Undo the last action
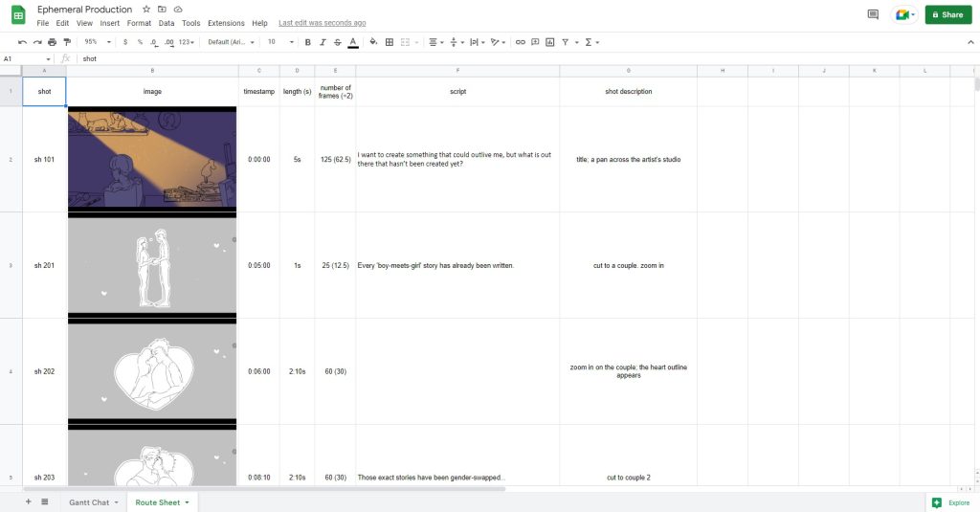Viewport: 980px width, 512px height. point(23,42)
